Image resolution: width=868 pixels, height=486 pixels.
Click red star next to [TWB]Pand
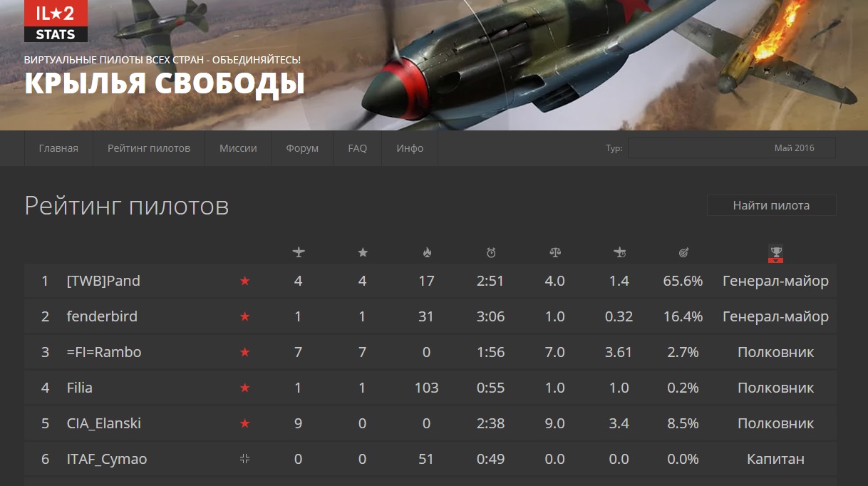(x=245, y=281)
